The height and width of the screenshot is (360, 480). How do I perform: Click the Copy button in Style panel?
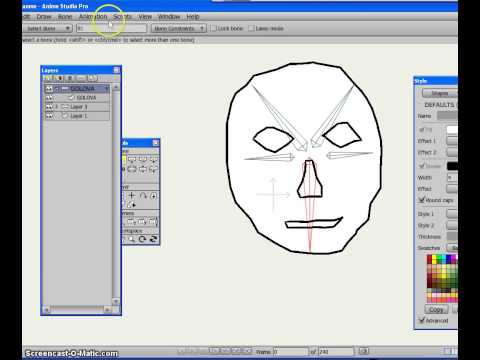[x=436, y=310]
